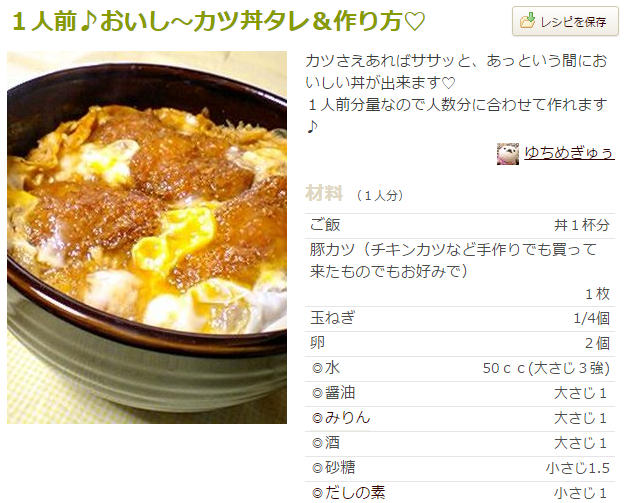The width and height of the screenshot is (625, 503).
Task: Click the ◎みりん ingredient row
Action: tap(460, 419)
